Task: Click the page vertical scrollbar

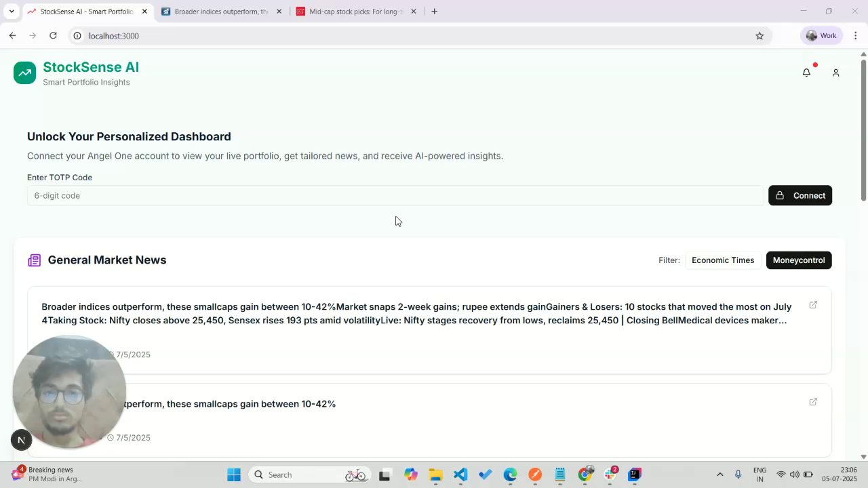Action: [x=863, y=130]
